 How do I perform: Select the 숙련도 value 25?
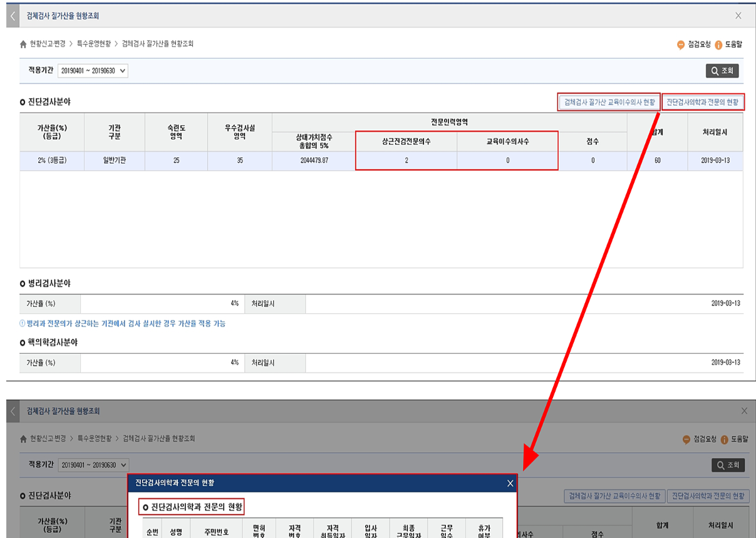[x=177, y=161]
